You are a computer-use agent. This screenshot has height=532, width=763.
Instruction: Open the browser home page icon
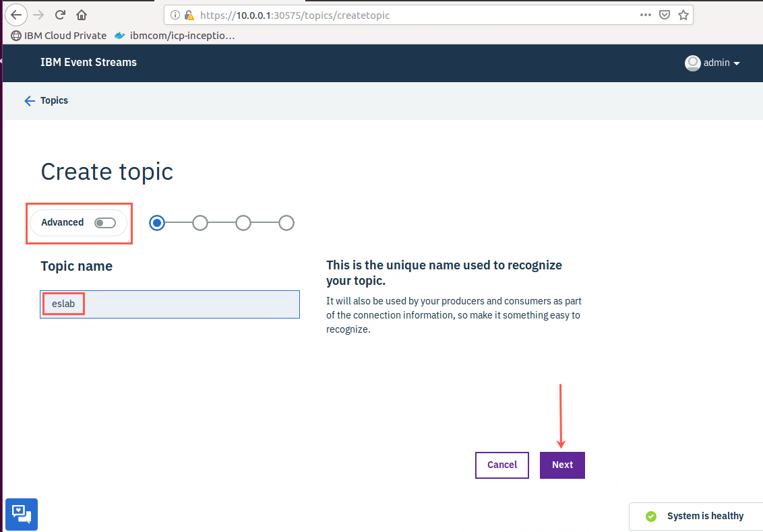click(x=82, y=15)
